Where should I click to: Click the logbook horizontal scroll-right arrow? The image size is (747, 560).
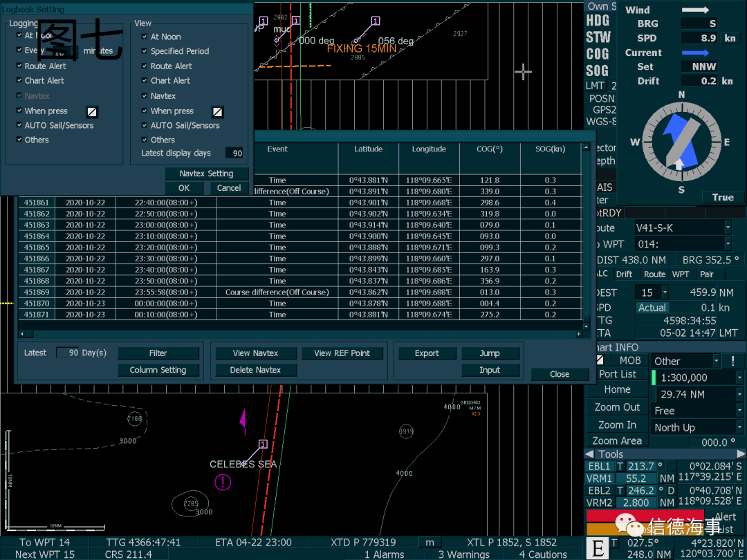(x=579, y=335)
